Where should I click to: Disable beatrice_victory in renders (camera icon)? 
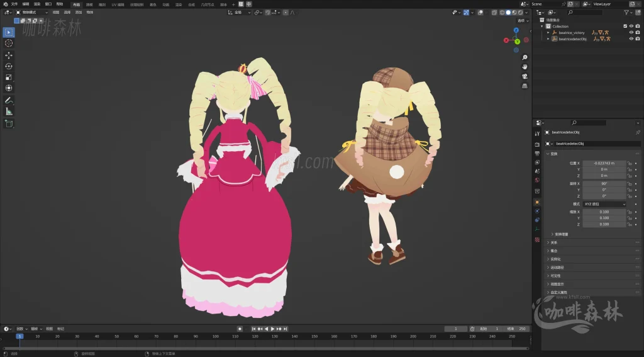click(x=638, y=33)
